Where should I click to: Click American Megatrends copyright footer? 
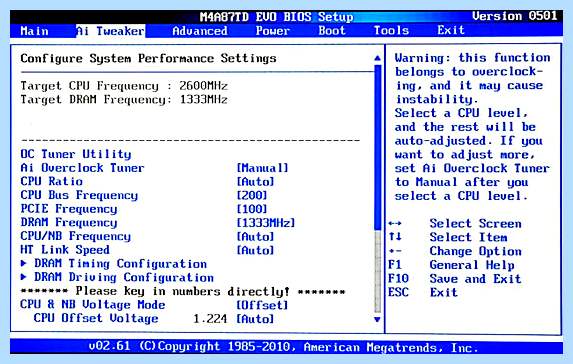[x=283, y=347]
